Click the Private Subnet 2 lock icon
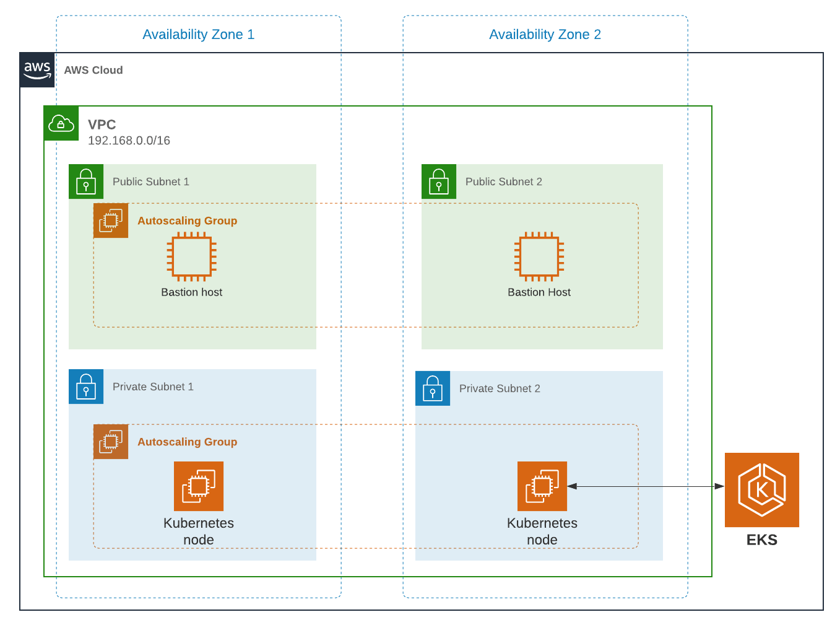 pos(433,388)
